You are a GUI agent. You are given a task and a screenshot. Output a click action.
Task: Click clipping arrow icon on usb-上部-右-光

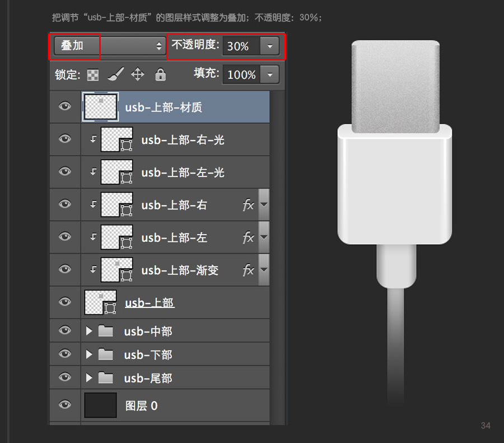coord(93,139)
